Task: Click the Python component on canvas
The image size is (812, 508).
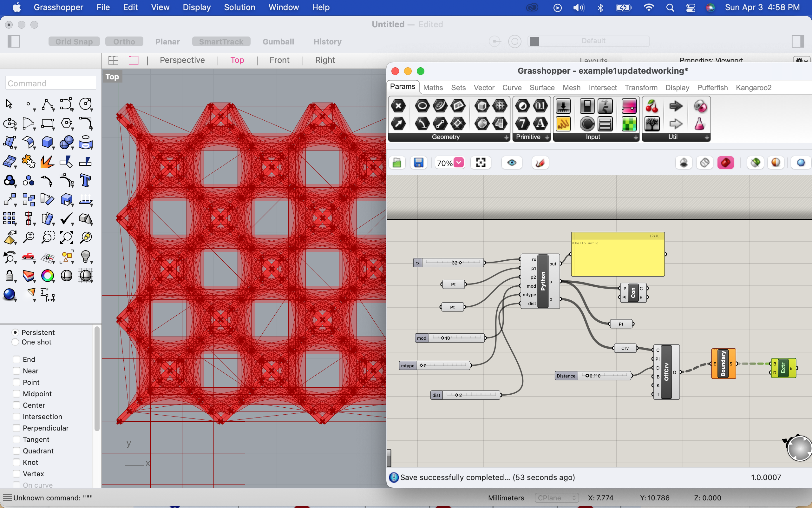Action: click(x=543, y=281)
